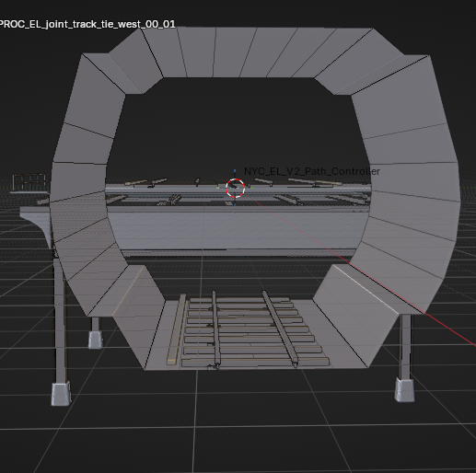Click the PROC_EL_joint_track_tie_west_00_01 object name
The height and width of the screenshot is (473, 476).
[87, 24]
